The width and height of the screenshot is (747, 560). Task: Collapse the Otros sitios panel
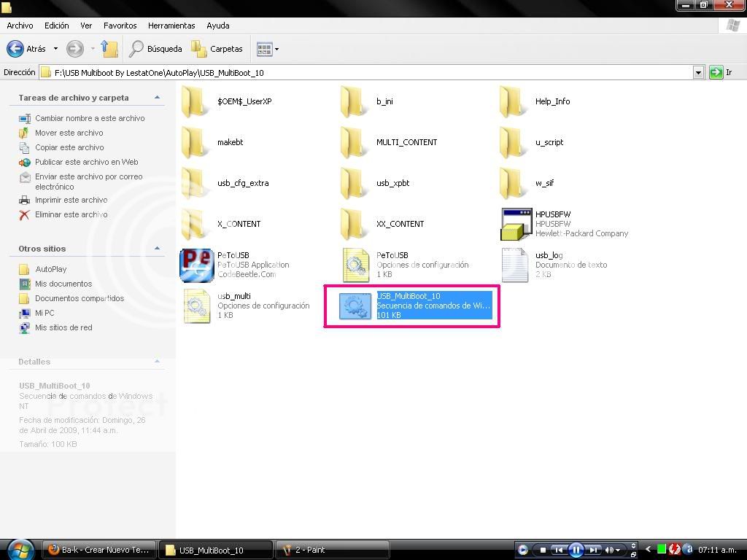(x=158, y=248)
